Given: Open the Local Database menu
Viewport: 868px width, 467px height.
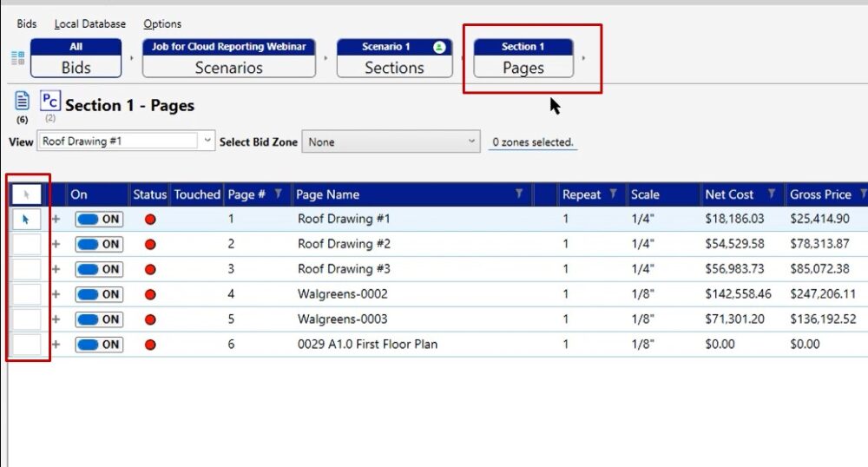Looking at the screenshot, I should 89,24.
